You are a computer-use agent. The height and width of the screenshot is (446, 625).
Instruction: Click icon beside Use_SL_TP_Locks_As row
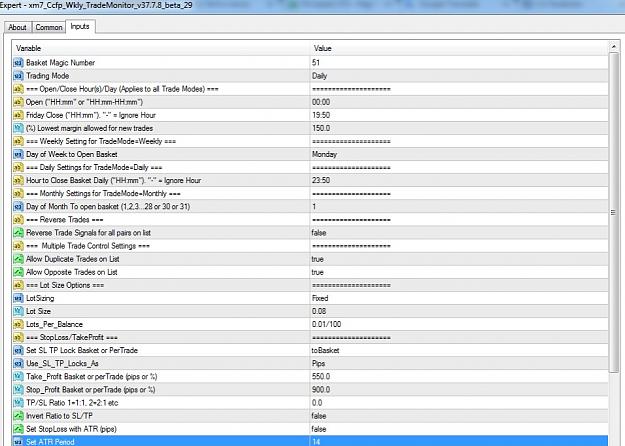[x=18, y=363]
